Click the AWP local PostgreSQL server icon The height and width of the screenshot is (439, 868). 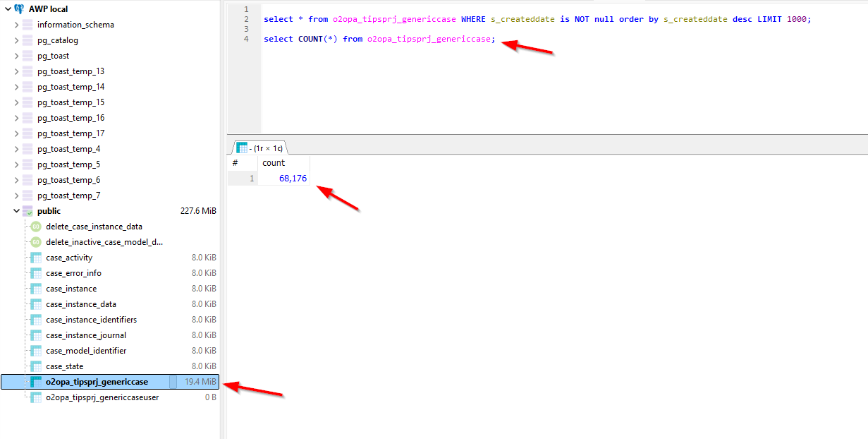(x=19, y=9)
